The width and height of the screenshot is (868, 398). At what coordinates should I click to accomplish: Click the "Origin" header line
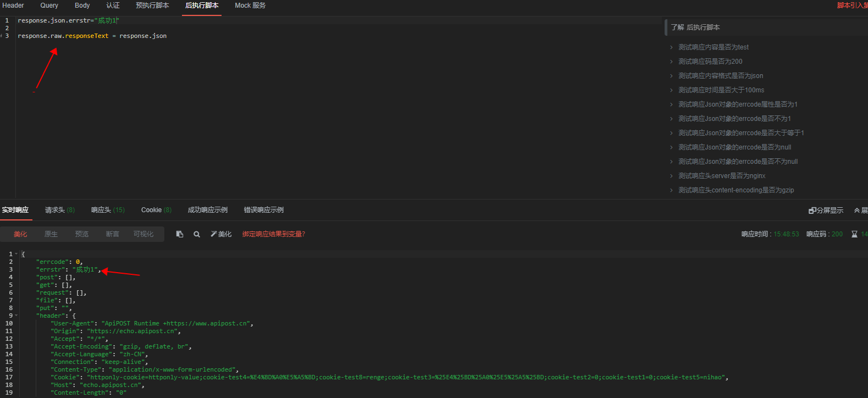click(x=115, y=331)
